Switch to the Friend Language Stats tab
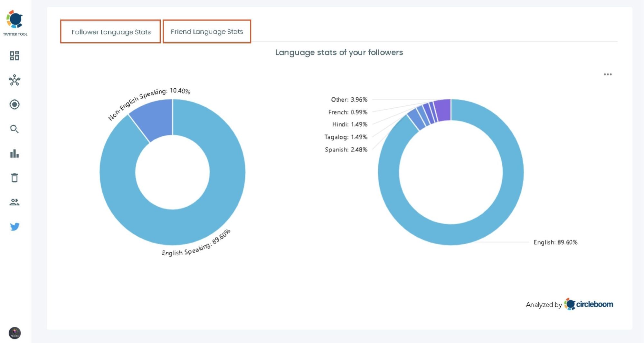644x343 pixels. pyautogui.click(x=207, y=31)
